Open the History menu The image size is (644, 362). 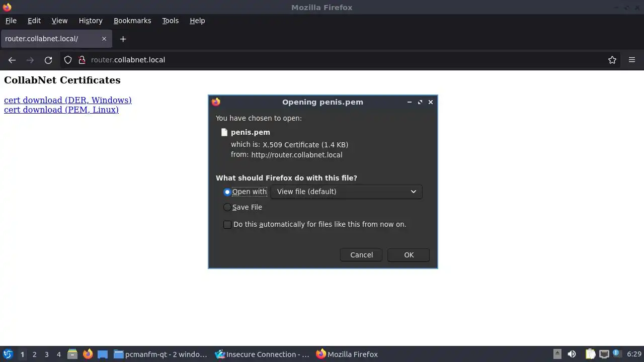pos(91,21)
